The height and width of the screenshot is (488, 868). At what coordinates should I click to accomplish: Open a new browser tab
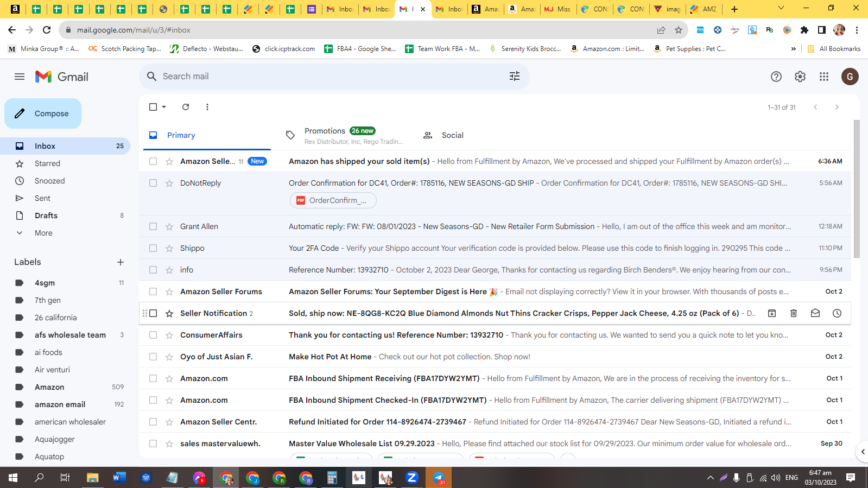[734, 9]
